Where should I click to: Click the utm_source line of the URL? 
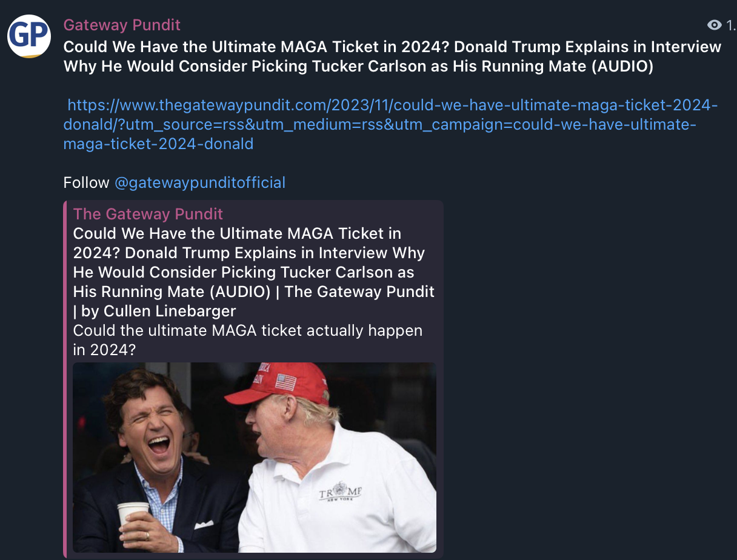[x=380, y=124]
